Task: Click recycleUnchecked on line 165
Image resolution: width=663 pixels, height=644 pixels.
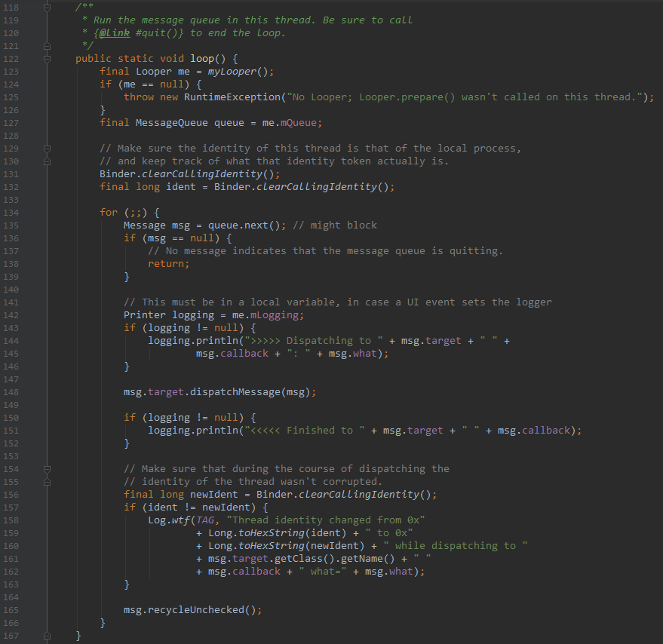Action: [196, 609]
